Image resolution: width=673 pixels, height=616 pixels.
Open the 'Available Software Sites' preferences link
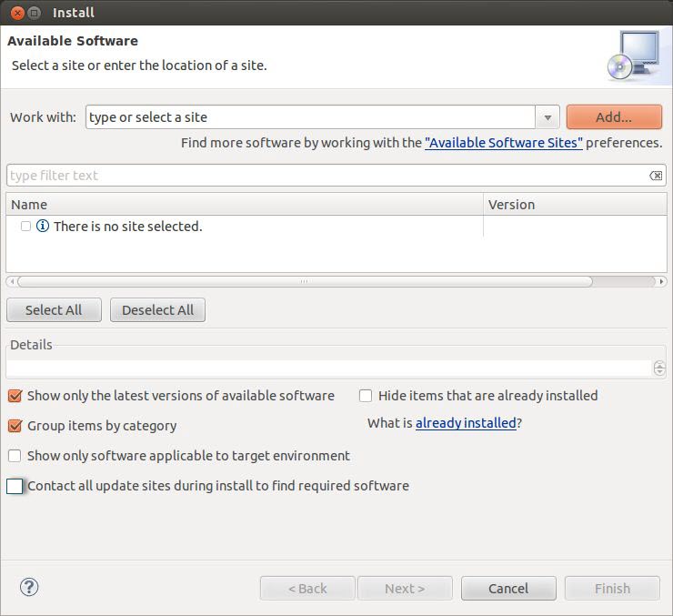(x=504, y=143)
